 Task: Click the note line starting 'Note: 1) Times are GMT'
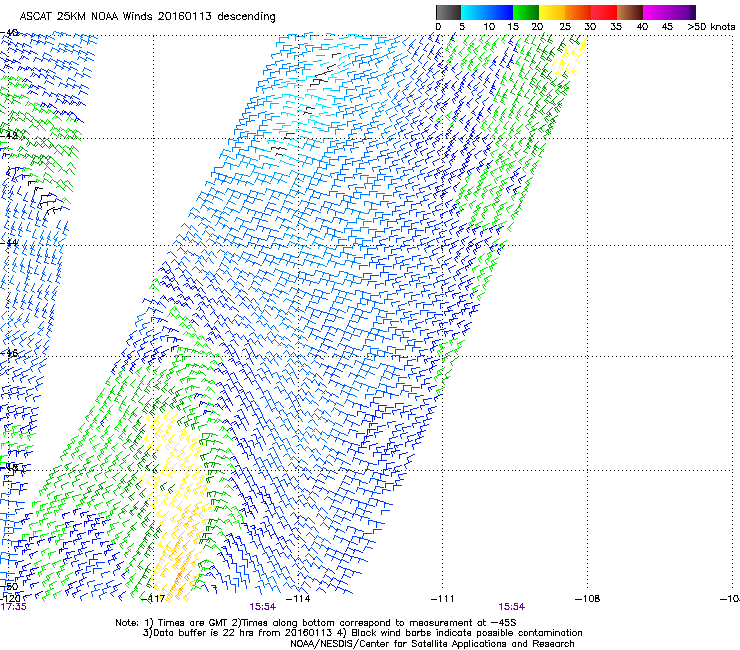click(x=316, y=623)
